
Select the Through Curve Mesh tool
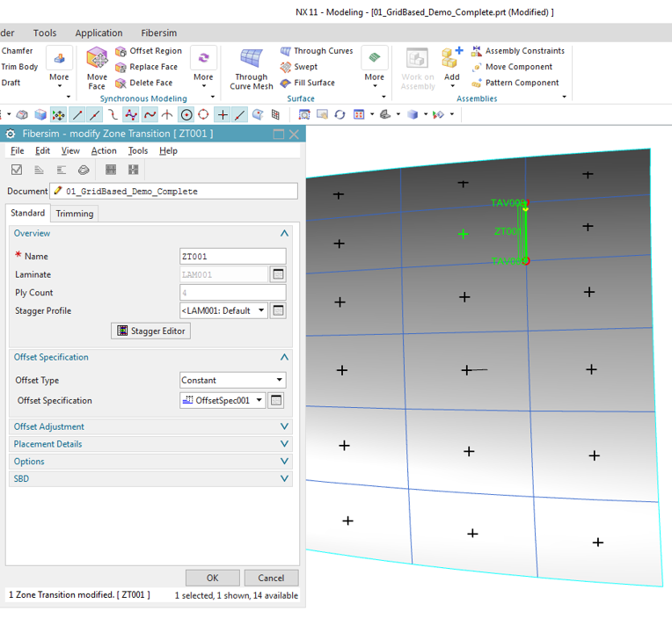(x=252, y=60)
